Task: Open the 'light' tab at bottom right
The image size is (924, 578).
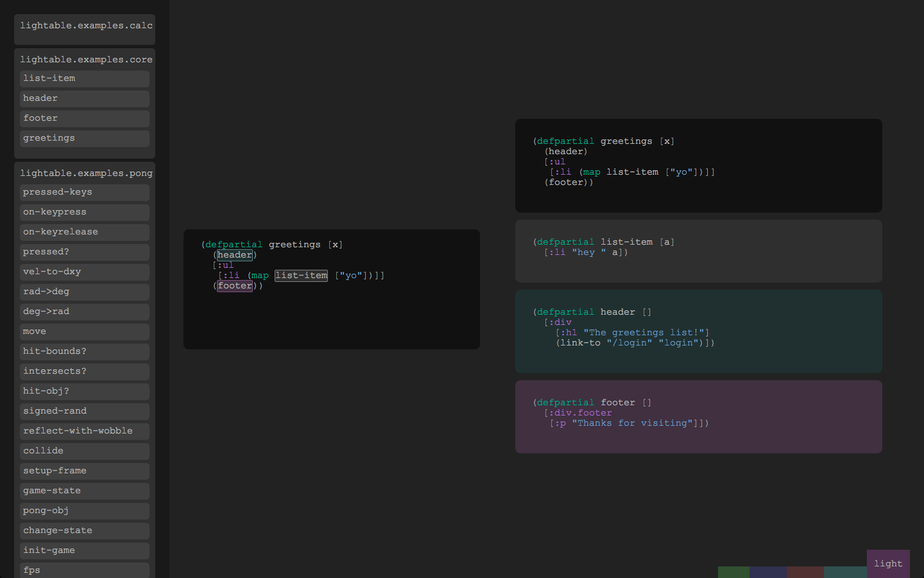Action: [x=888, y=563]
